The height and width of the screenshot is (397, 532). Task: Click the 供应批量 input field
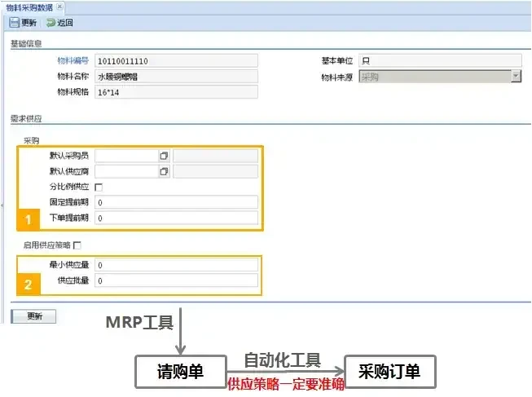(176, 280)
